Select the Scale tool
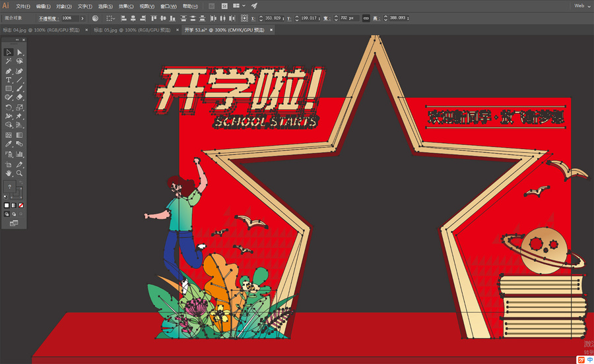Image resolution: width=594 pixels, height=364 pixels. (x=20, y=107)
